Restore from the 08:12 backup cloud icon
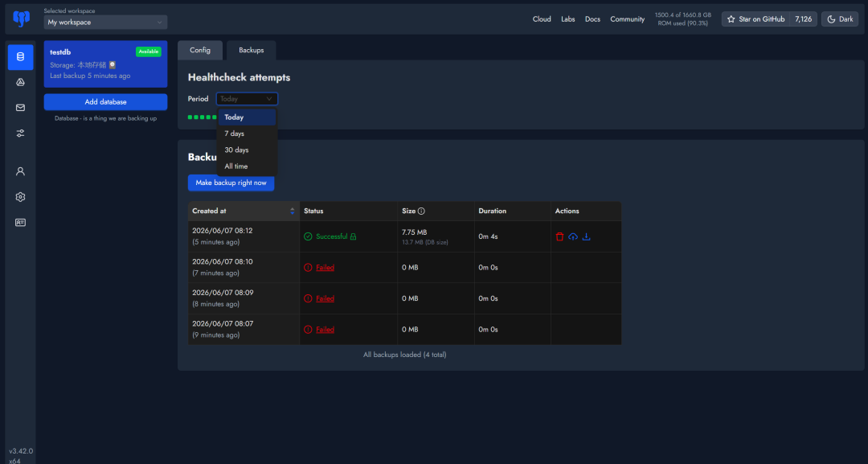 pyautogui.click(x=573, y=237)
